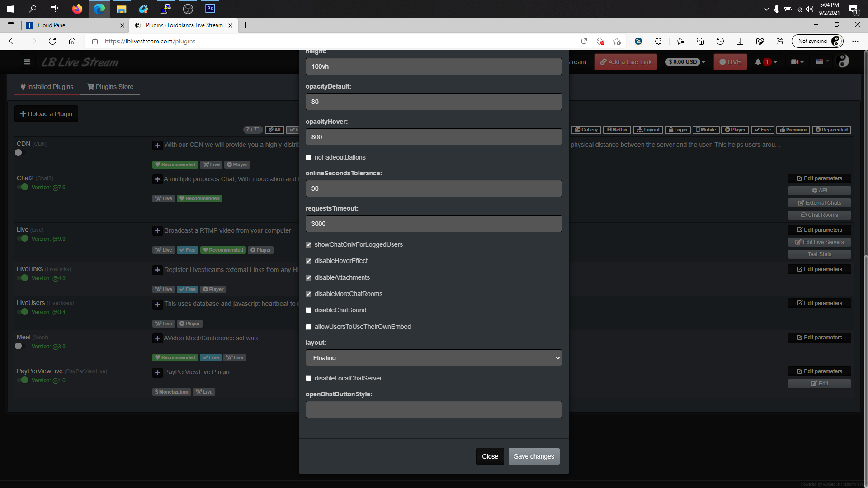Select the Installed Plugins tab

pos(47,86)
